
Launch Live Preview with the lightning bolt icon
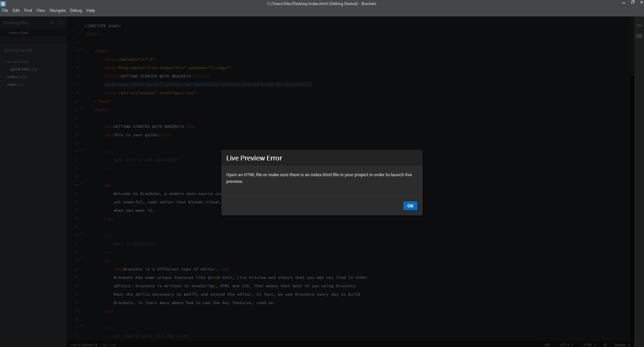pyautogui.click(x=639, y=25)
